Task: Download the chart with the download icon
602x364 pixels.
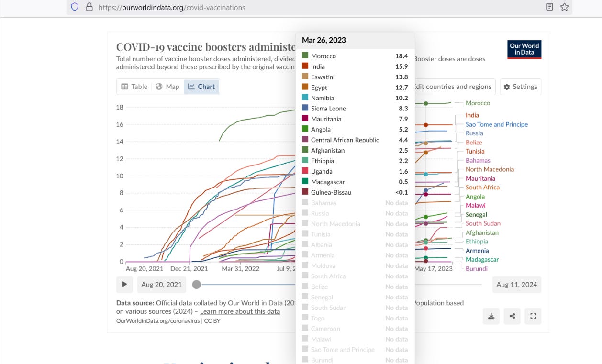Action: 491,316
